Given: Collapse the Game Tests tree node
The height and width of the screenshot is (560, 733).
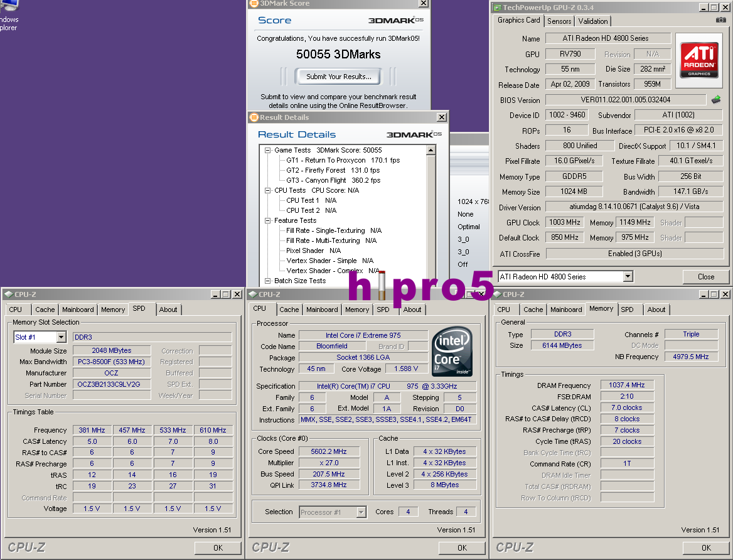Looking at the screenshot, I should [x=268, y=150].
